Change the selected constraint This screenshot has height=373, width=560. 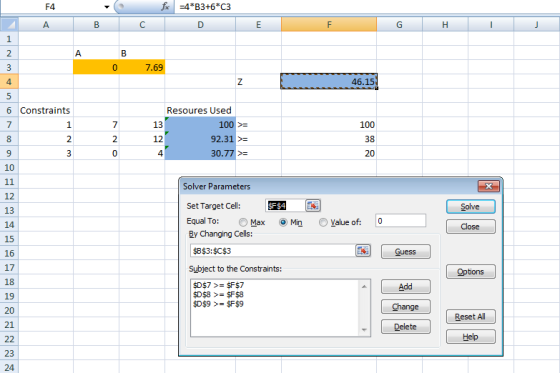[405, 307]
